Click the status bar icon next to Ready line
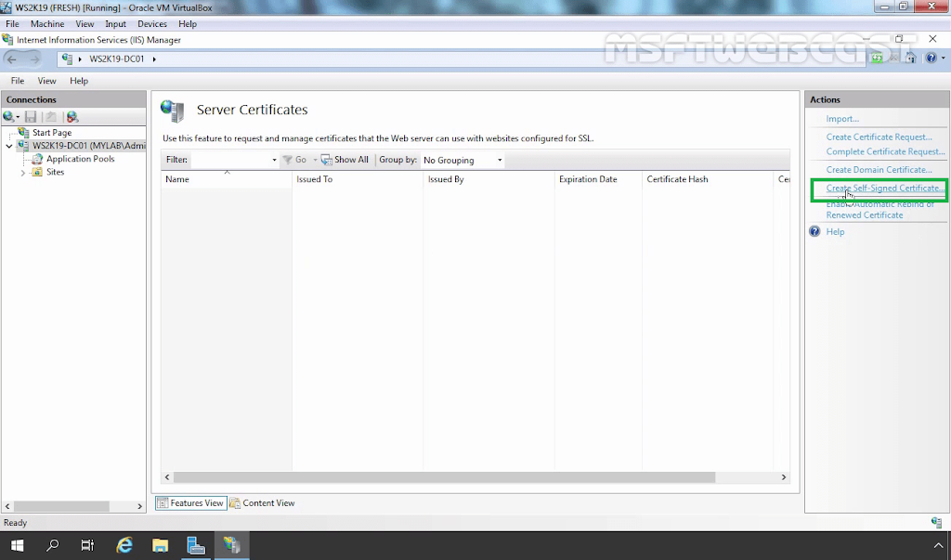The image size is (951, 560). pos(937,522)
